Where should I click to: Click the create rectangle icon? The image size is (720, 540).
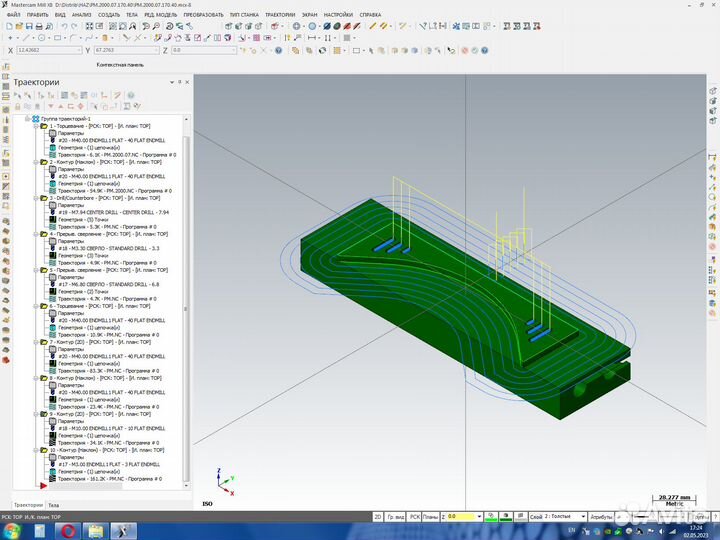pyautogui.click(x=57, y=38)
